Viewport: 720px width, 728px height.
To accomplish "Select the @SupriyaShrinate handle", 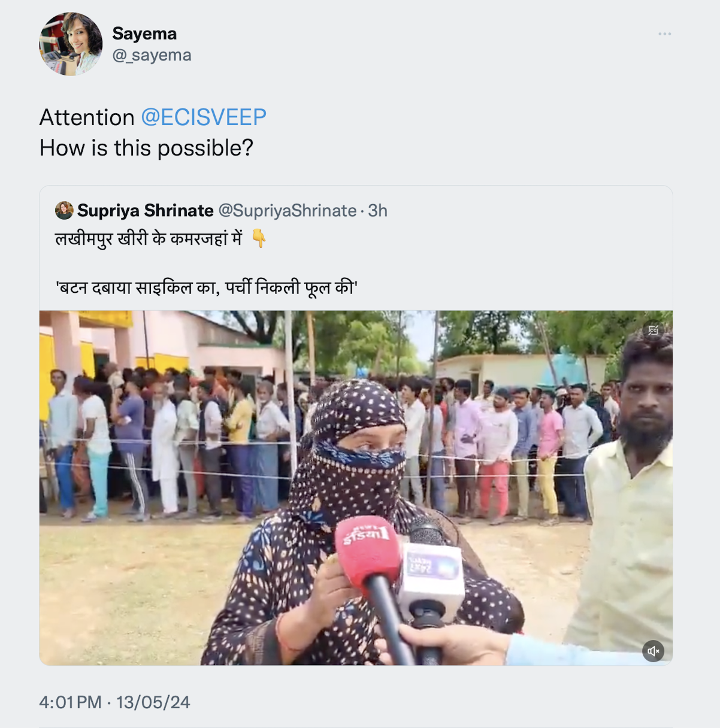I will click(x=288, y=211).
